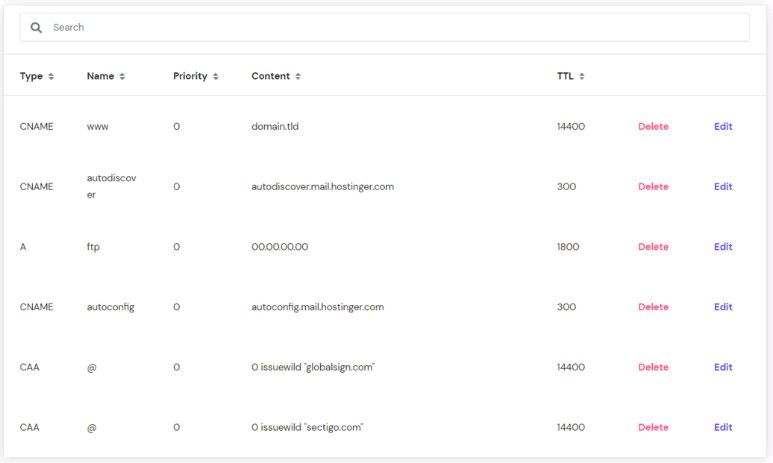Sort records by Name column arrows
Screen dimensions: 773x463
(x=122, y=77)
